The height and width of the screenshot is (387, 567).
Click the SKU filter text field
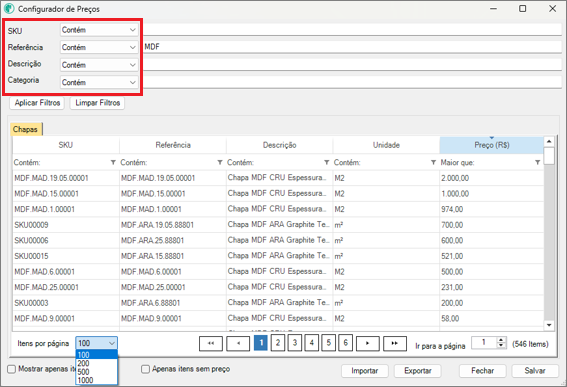tap(353, 30)
